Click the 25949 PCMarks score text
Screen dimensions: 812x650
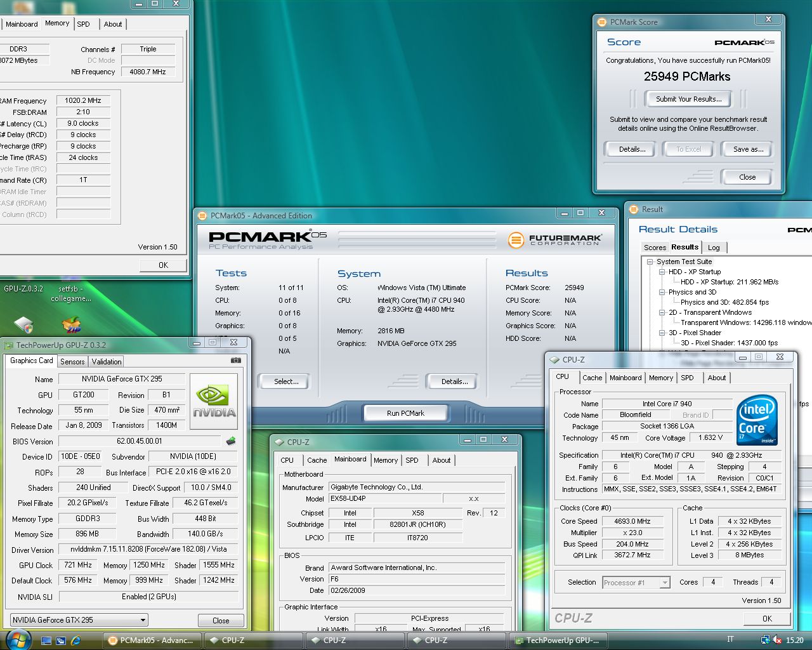687,77
